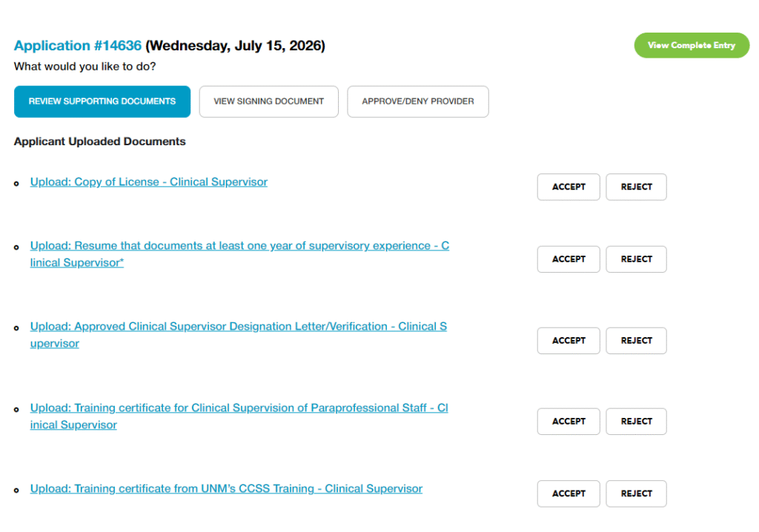Open UNM's CCSS Training certificate link
The width and height of the screenshot is (759, 532).
[x=226, y=489]
